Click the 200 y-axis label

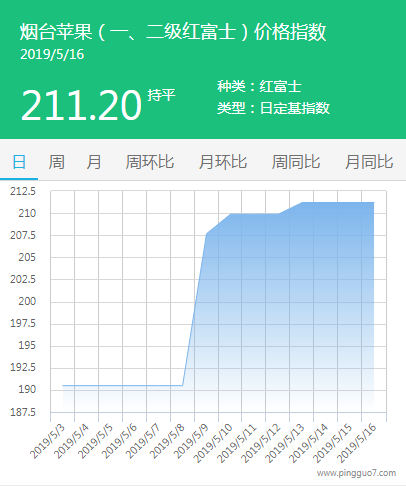pos(27,301)
